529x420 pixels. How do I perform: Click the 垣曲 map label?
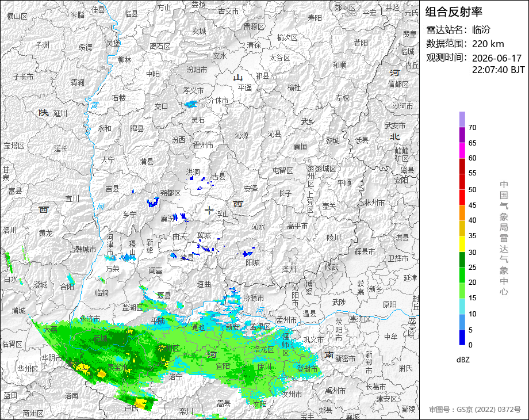click(x=204, y=284)
